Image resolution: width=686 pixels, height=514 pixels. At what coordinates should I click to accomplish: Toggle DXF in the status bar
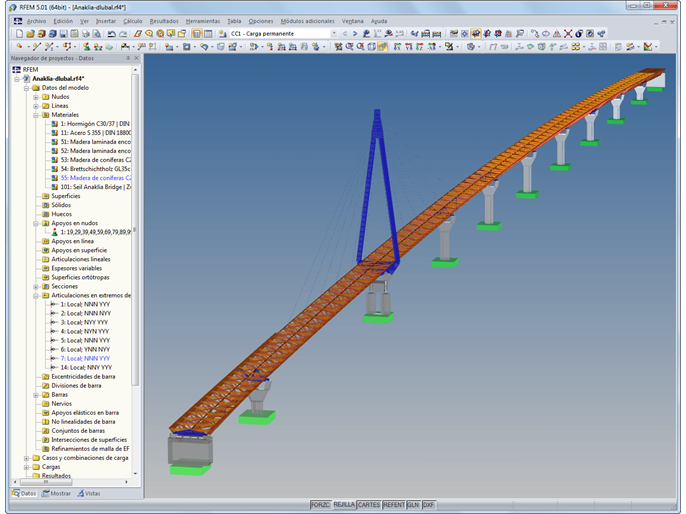[x=428, y=505]
